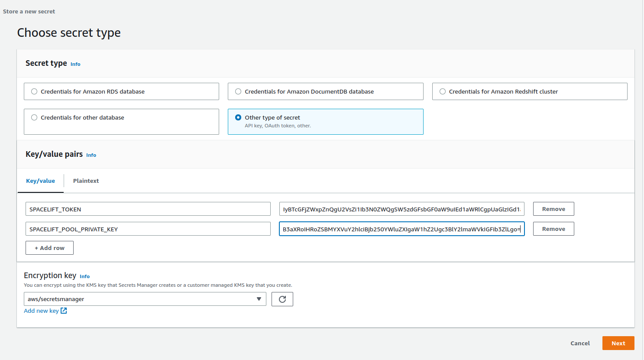Proceed with the orange Next button

tap(618, 343)
